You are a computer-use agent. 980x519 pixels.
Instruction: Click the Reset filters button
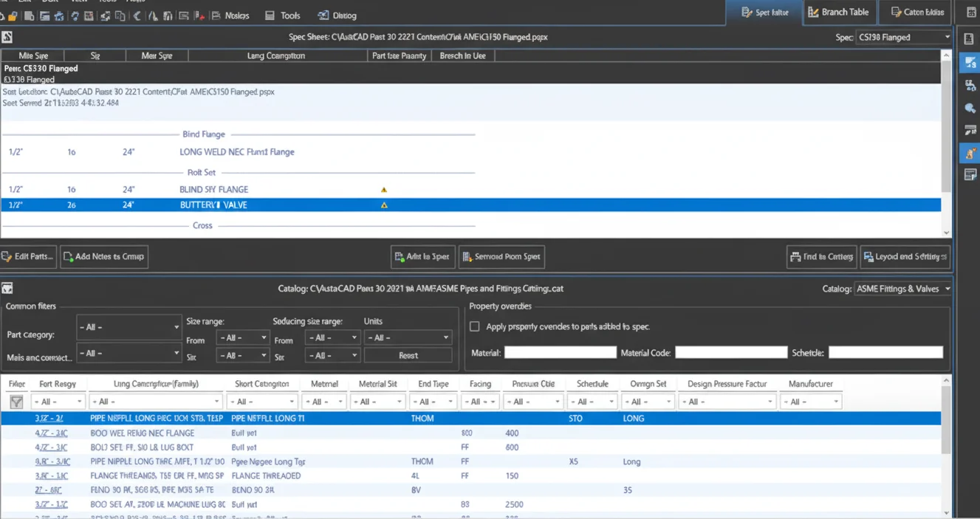[408, 355]
